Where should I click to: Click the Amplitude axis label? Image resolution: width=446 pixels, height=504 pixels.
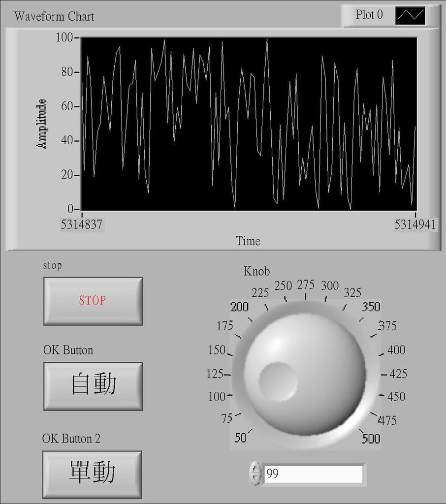[41, 124]
